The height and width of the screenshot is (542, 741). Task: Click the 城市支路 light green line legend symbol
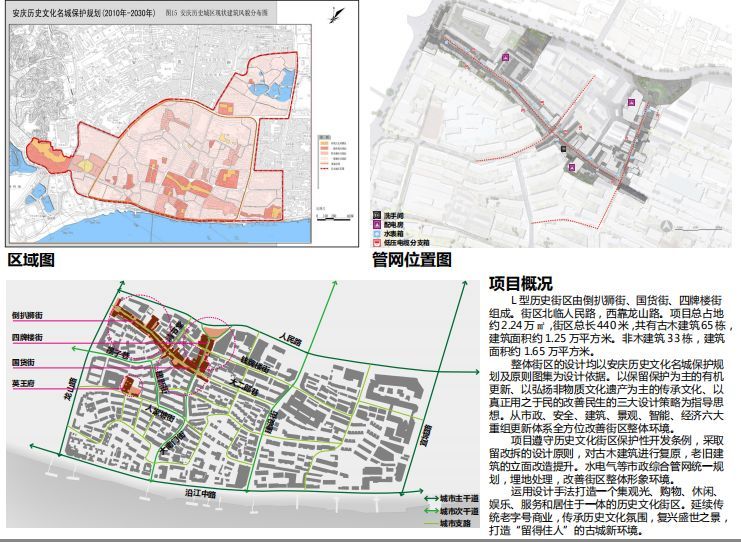(431, 524)
